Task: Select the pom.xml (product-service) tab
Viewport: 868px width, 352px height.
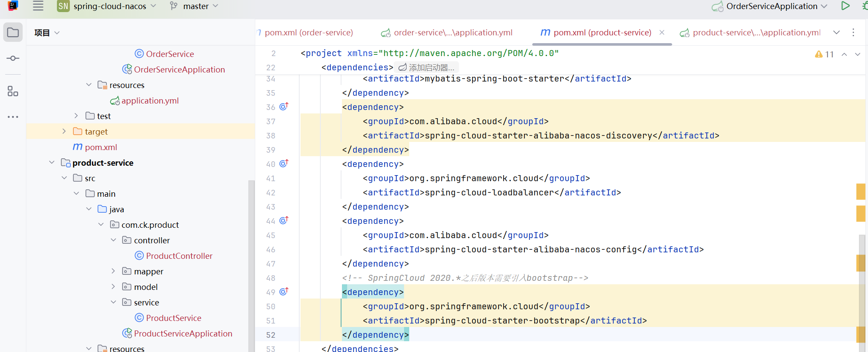Action: pos(602,32)
